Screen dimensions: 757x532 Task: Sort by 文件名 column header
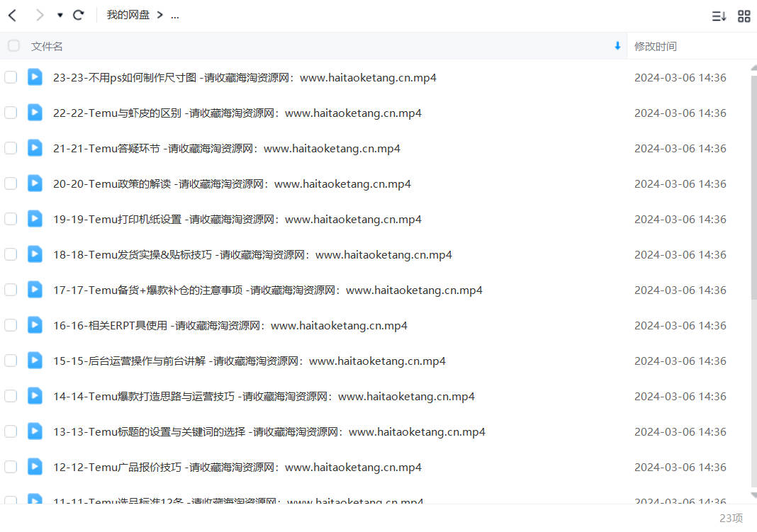(x=47, y=46)
